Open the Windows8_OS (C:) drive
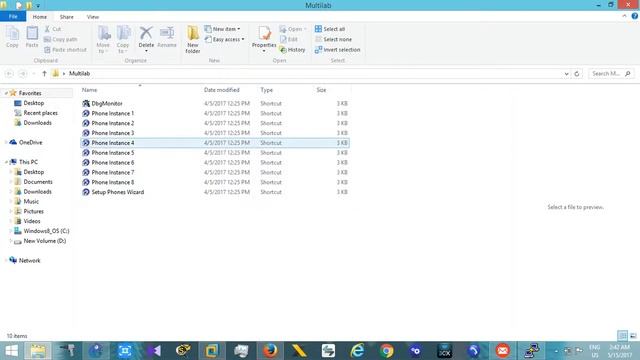This screenshot has height=360, width=640. 42,231
